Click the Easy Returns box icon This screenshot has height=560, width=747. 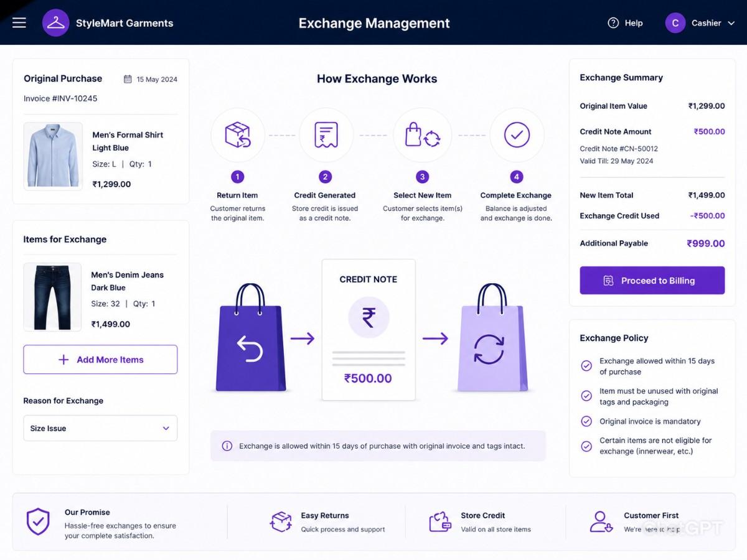tap(281, 521)
